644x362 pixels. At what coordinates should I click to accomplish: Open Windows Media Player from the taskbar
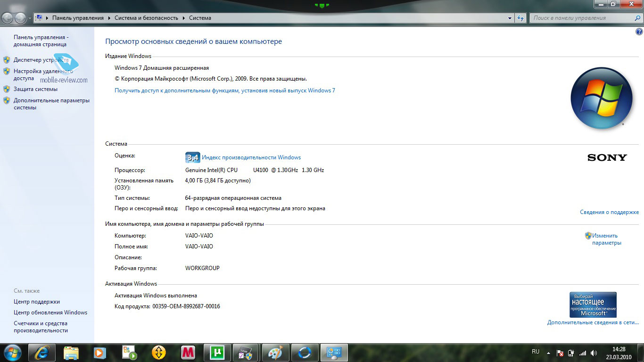[x=100, y=353]
